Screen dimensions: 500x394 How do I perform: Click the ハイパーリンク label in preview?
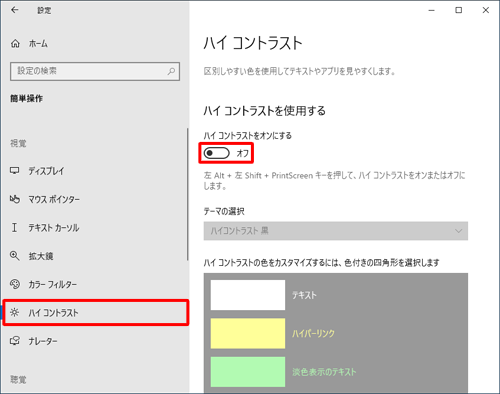313,333
